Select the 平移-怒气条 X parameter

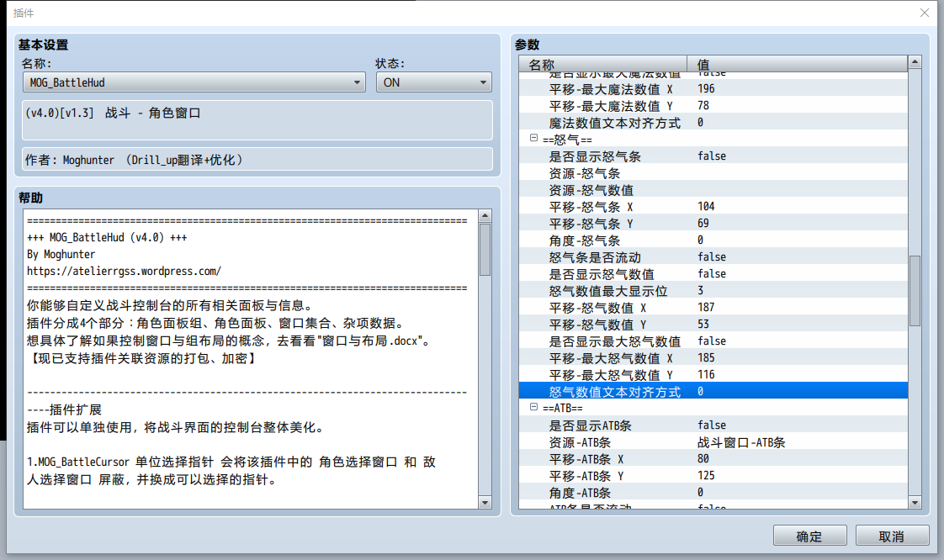pyautogui.click(x=713, y=207)
